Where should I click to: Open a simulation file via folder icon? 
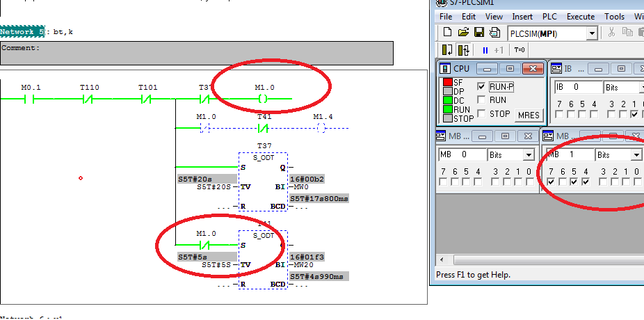click(463, 33)
